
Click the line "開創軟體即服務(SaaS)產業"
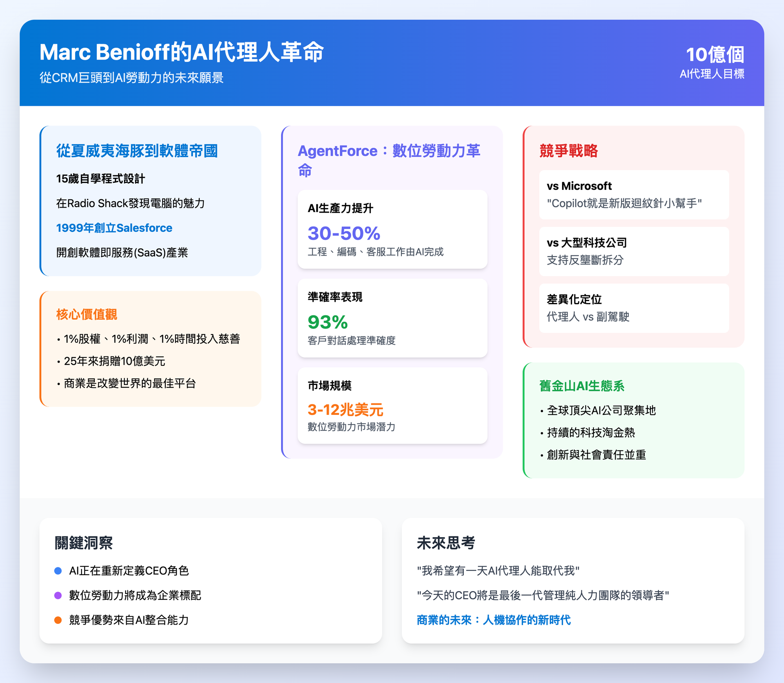pos(122,252)
